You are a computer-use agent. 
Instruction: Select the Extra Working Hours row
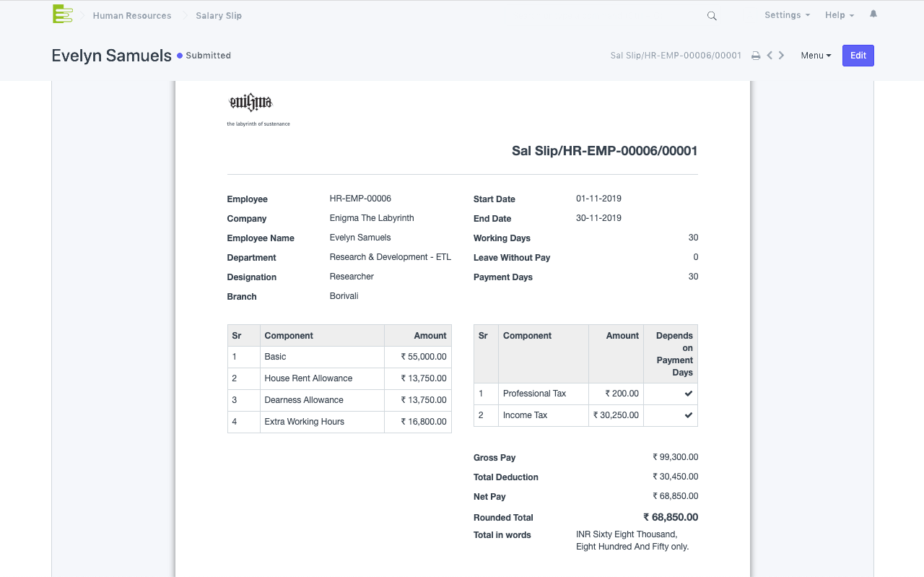[x=304, y=422]
